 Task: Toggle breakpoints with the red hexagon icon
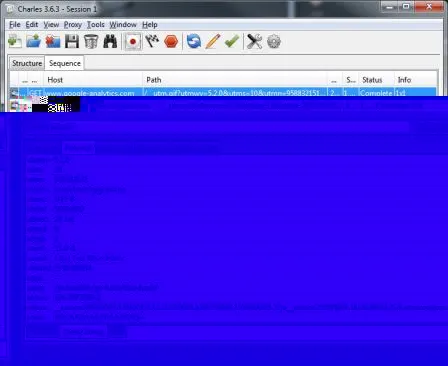171,41
